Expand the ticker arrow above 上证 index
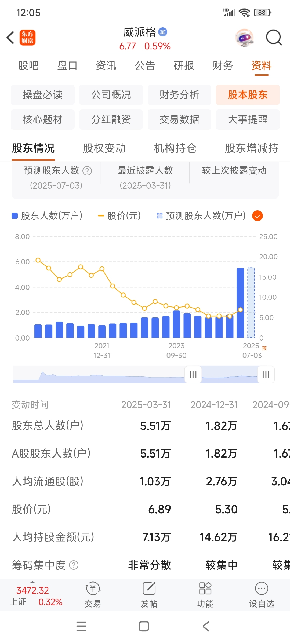This screenshot has height=644, width=290. pyautogui.click(x=32, y=582)
